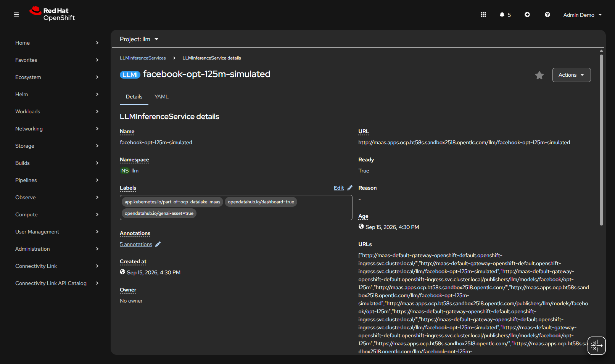
Task: Expand the Home navigation section
Action: pyautogui.click(x=57, y=43)
